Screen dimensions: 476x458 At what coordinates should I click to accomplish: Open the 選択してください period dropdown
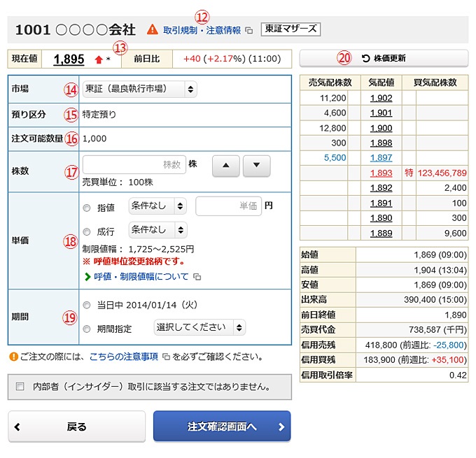[199, 327]
